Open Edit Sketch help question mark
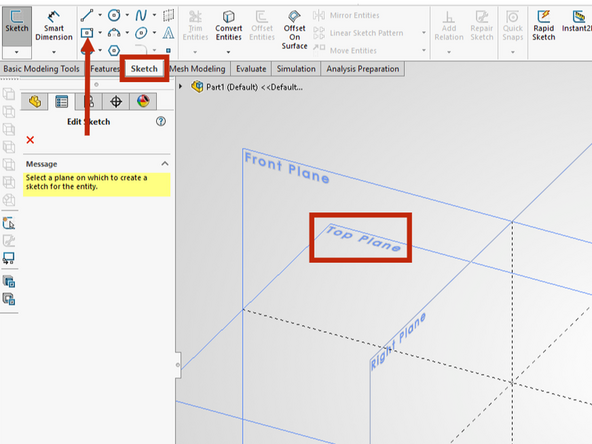Screen dimensions: 592x444 click(161, 121)
